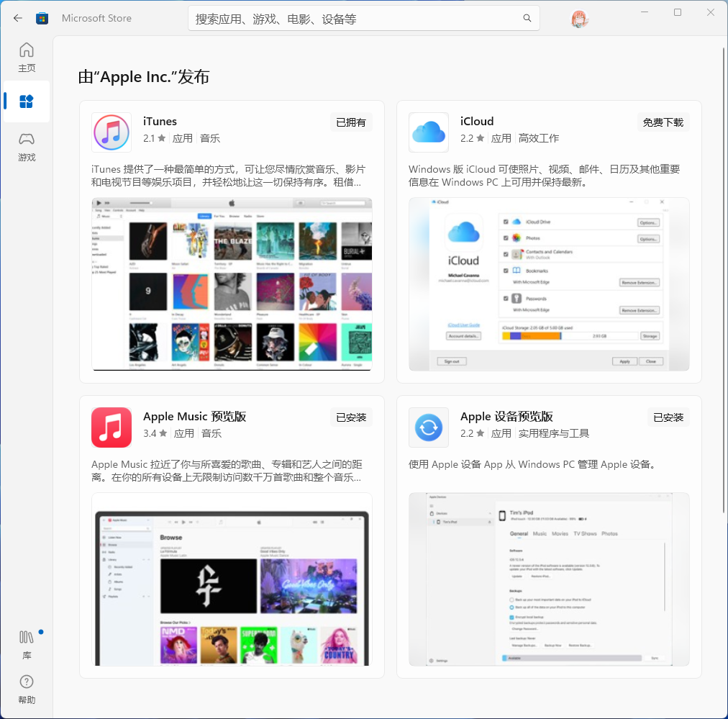Click 已安装 button for Apple 设备预览版
The width and height of the screenshot is (728, 719).
668,417
